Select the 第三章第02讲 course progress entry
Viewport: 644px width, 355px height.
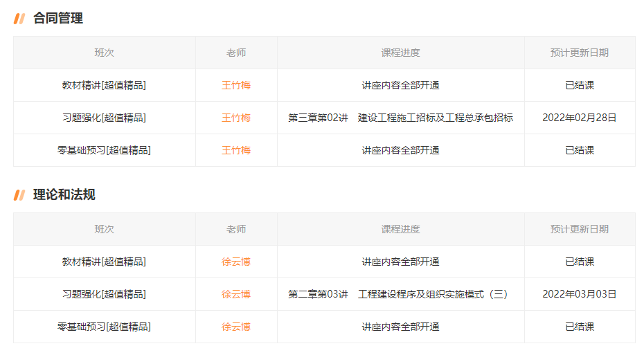coord(400,118)
